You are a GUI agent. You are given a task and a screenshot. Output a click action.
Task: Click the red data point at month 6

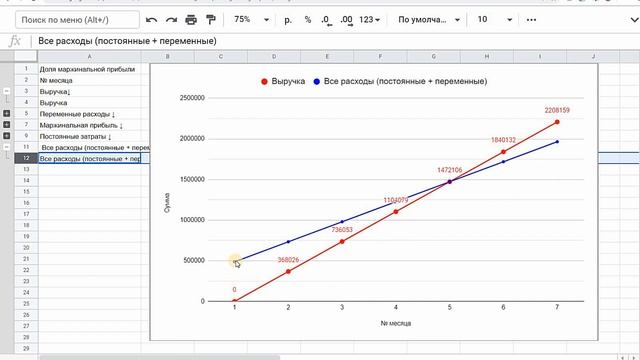tap(503, 152)
